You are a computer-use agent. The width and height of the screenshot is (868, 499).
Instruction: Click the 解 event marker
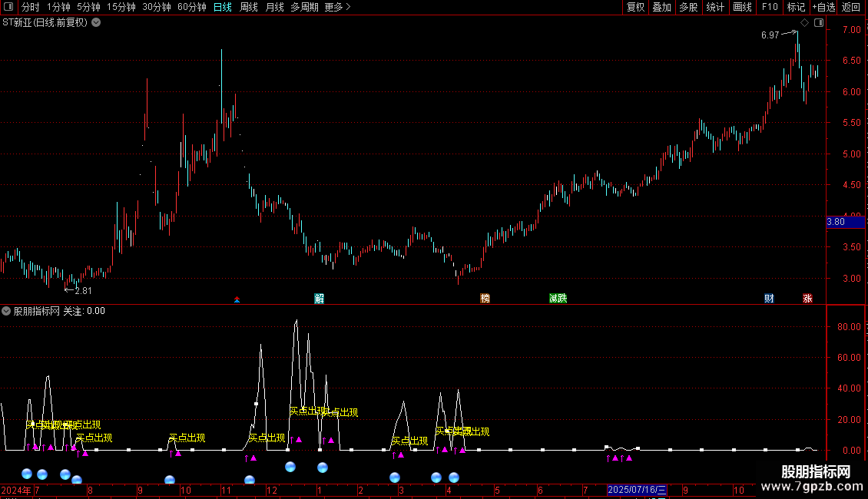point(320,299)
